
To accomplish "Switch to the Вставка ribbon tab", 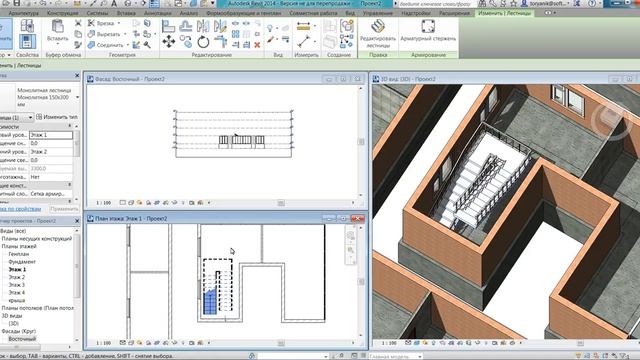I will tap(126, 13).
